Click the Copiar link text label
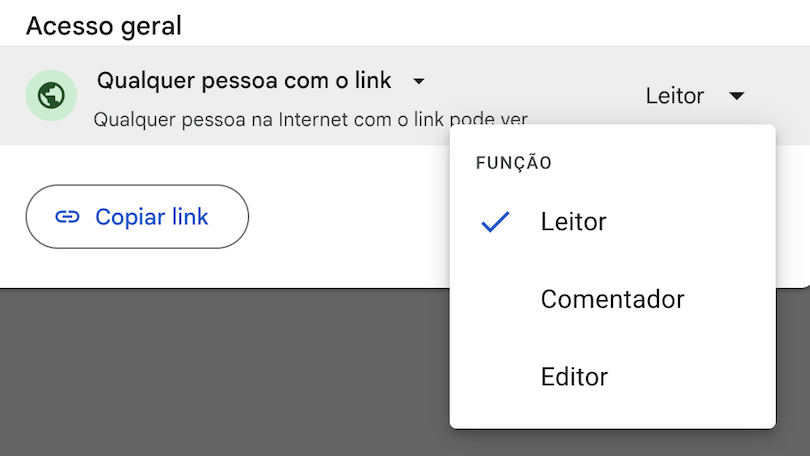Image resolution: width=810 pixels, height=456 pixels. click(152, 217)
